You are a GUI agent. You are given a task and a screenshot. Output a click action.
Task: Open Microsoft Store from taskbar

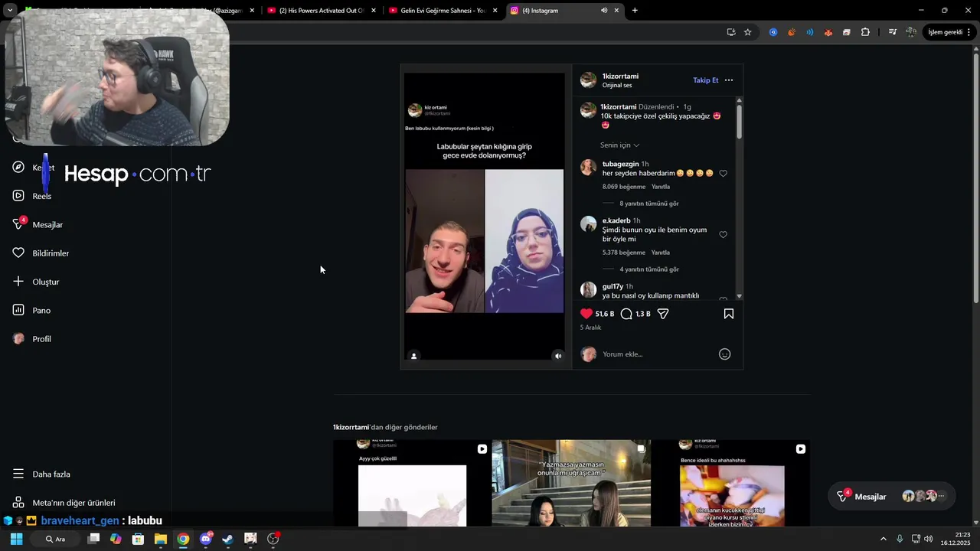click(x=138, y=539)
